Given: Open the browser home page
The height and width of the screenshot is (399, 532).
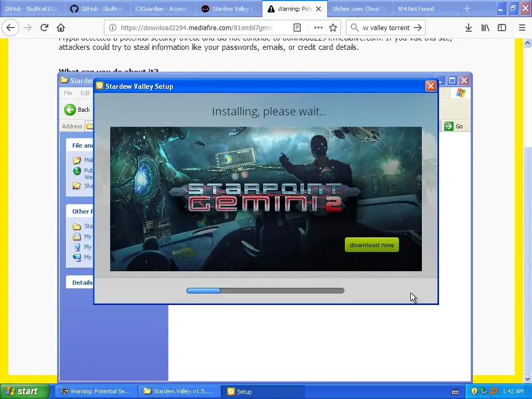Looking at the screenshot, I should [x=61, y=28].
